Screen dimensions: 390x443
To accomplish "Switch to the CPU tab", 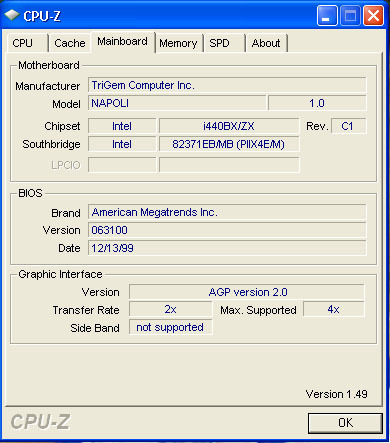I will point(27,43).
